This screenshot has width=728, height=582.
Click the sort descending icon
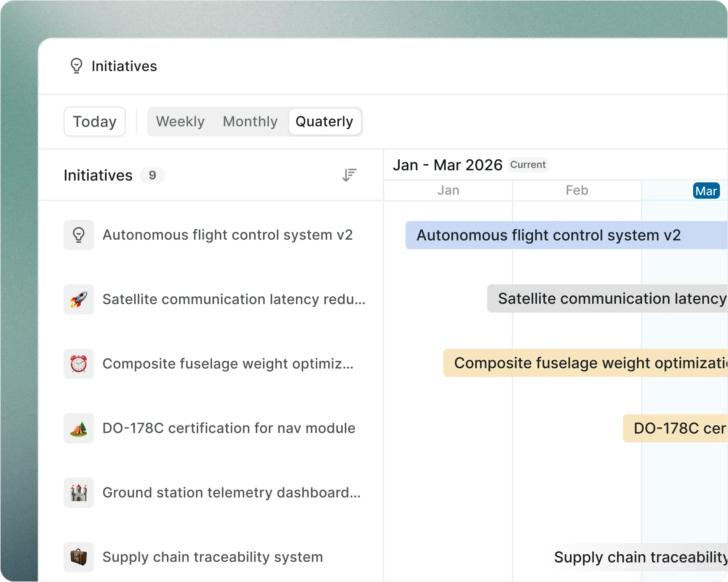[349, 175]
